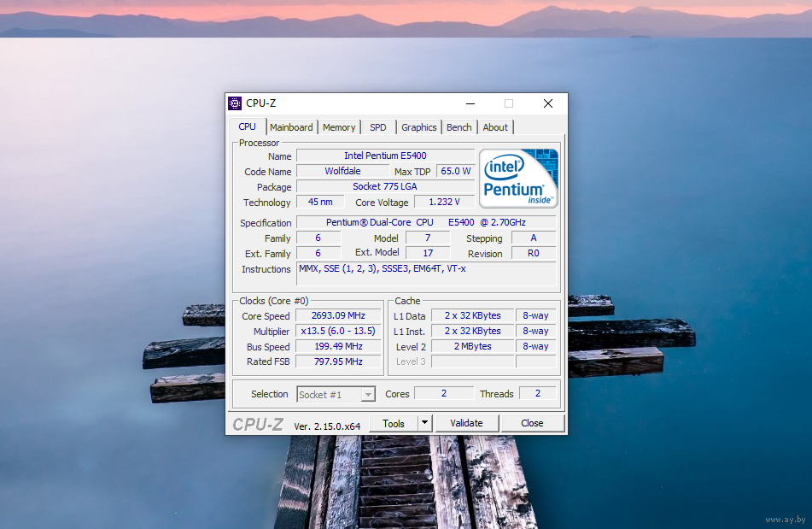Click the Core Speed 2693.09 MHz value

tap(338, 316)
